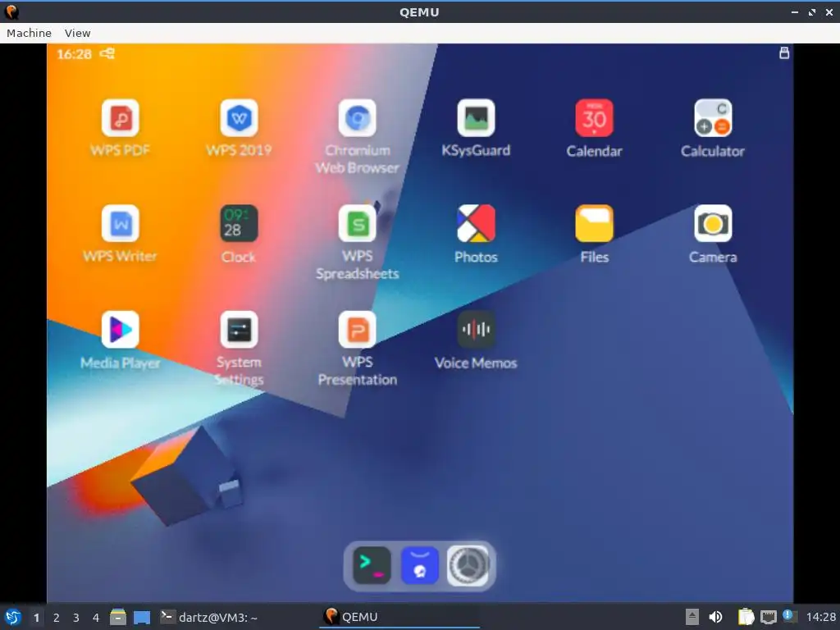The image size is (840, 630).
Task: Click the host clock showing 14:28
Action: (x=820, y=617)
